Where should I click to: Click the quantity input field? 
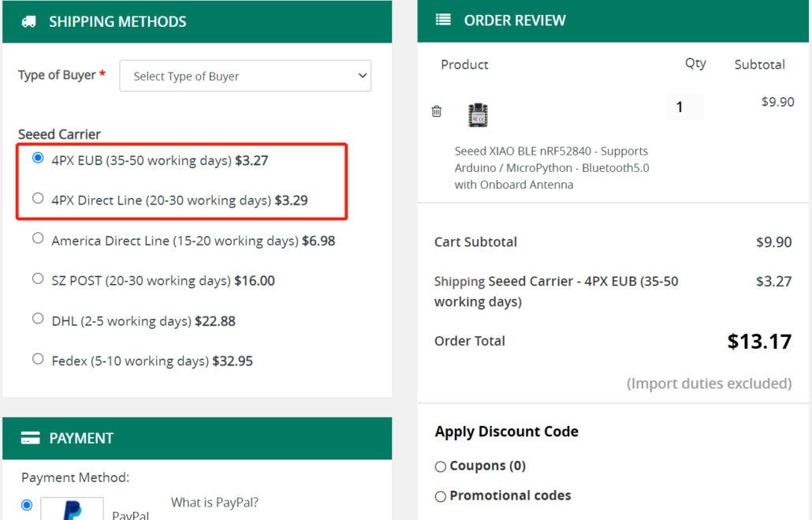[x=684, y=107]
